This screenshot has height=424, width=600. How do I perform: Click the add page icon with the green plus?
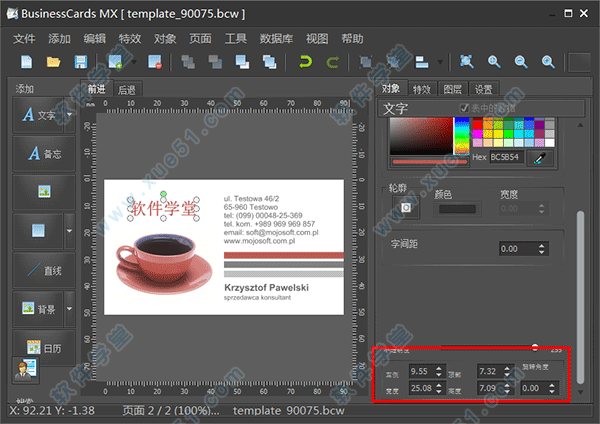(115, 62)
